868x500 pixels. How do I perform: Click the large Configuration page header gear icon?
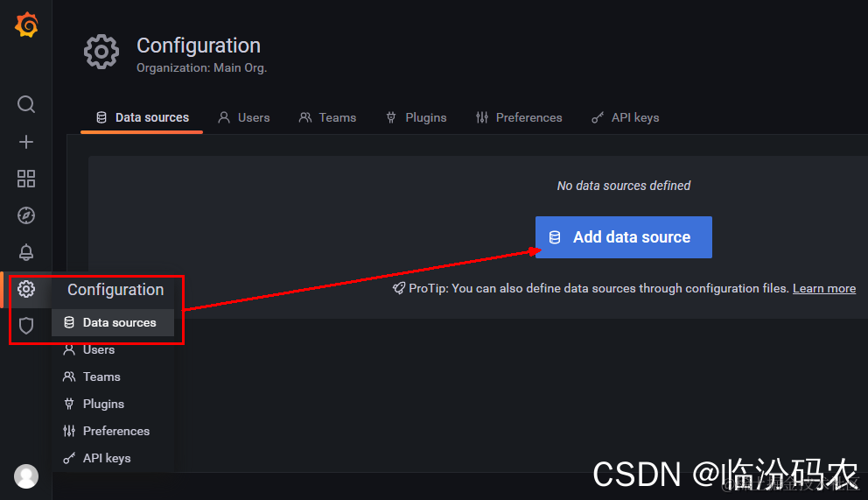[x=101, y=52]
